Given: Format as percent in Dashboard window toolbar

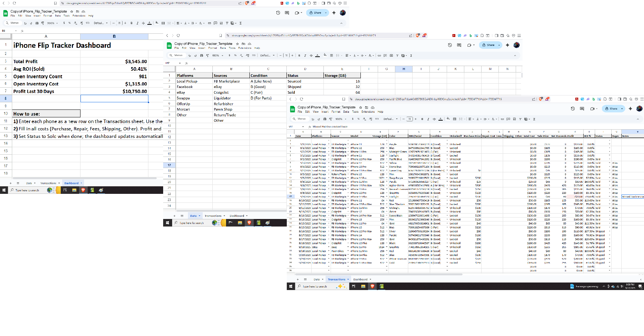Looking at the screenshot, I should coord(69,23).
